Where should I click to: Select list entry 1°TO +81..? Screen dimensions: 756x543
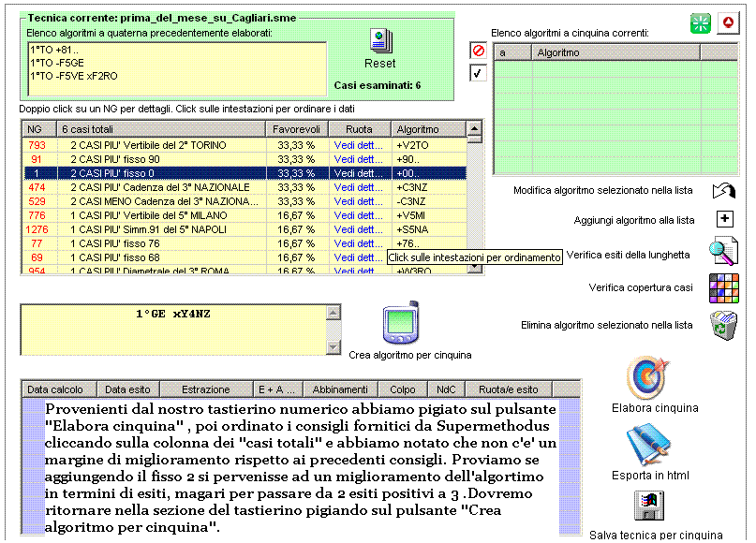(x=54, y=50)
